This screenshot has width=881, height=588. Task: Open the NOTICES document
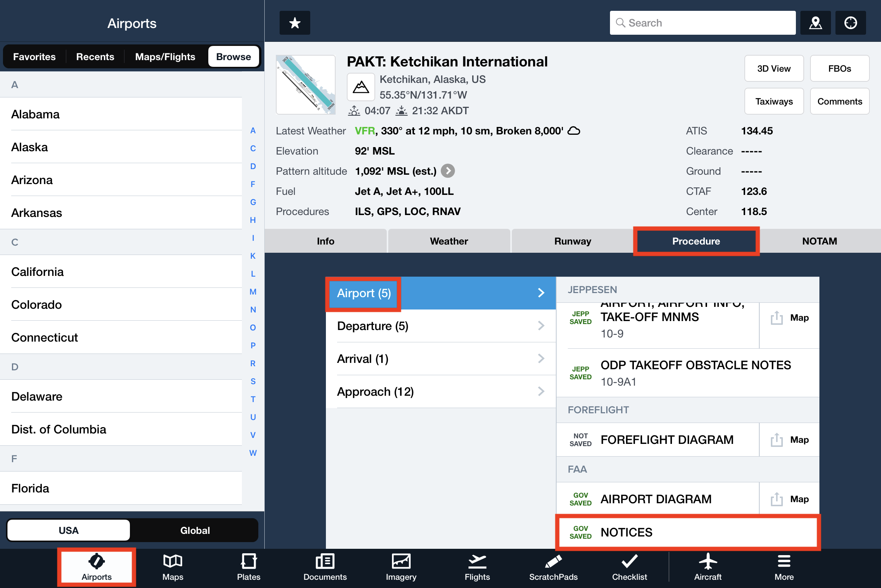click(688, 532)
